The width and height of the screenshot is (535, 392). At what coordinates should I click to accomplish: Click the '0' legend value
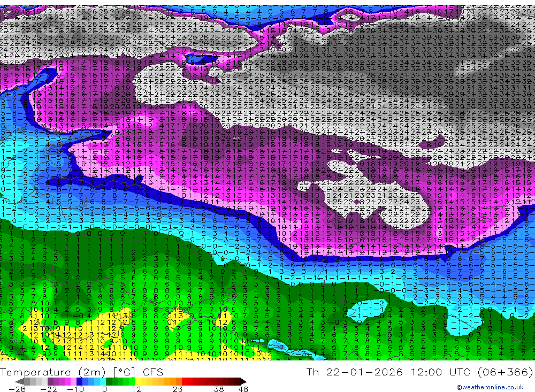104,389
